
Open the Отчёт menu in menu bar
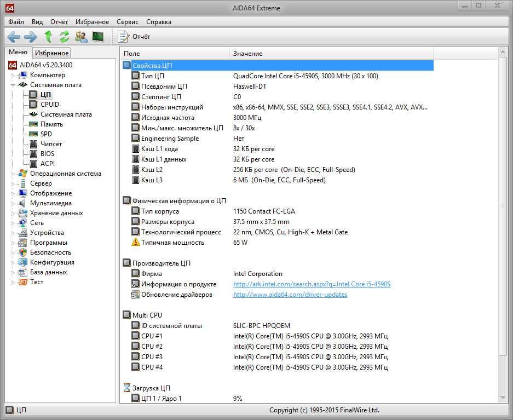click(x=59, y=22)
